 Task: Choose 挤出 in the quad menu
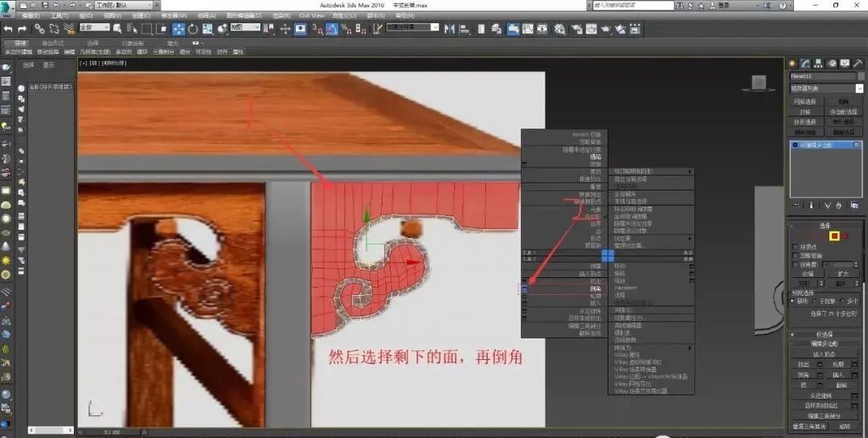click(595, 282)
